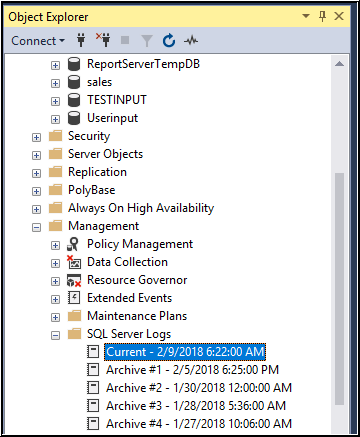Click the Data Collection icon
Image resolution: width=360 pixels, height=437 pixels.
coord(74,262)
